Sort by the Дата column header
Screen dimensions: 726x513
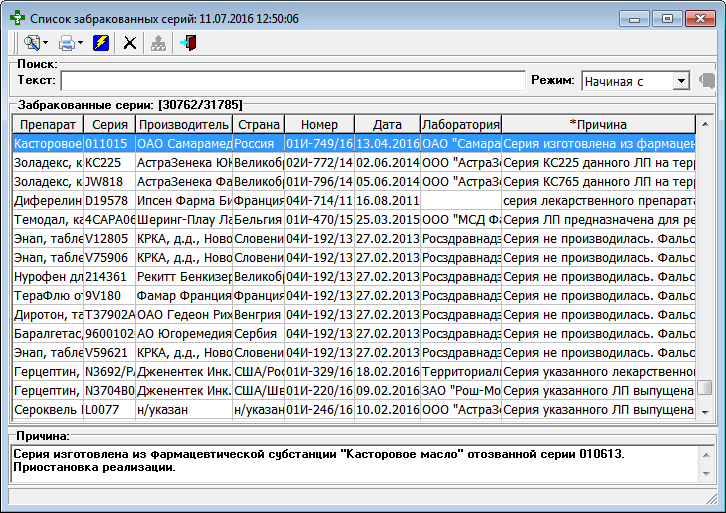[387, 124]
